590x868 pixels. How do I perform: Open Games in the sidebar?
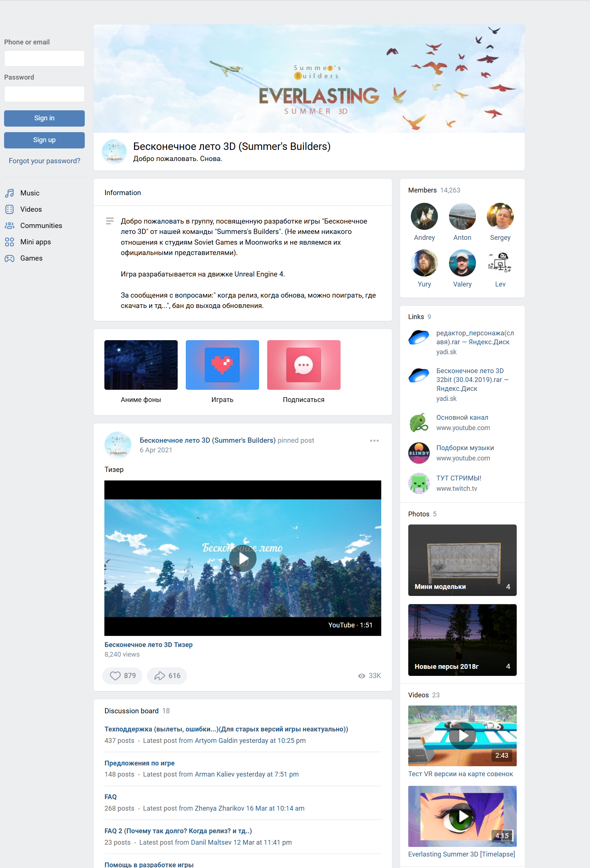tap(31, 258)
